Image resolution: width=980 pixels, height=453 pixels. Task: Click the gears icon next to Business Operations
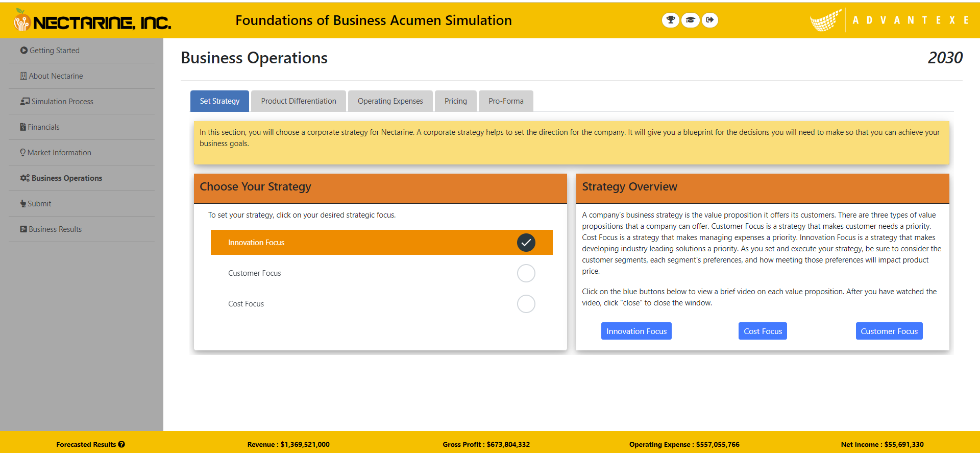point(24,178)
